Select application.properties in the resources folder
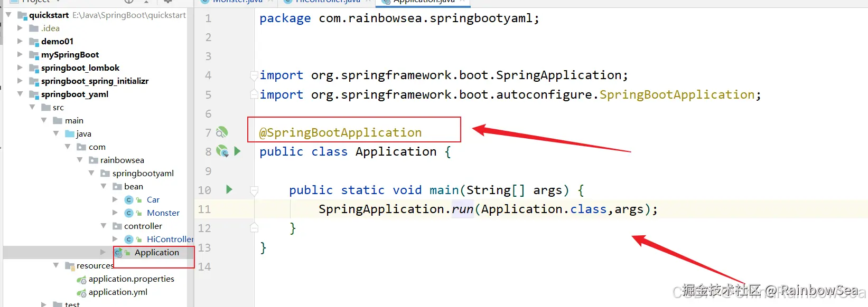The image size is (868, 307). [132, 279]
